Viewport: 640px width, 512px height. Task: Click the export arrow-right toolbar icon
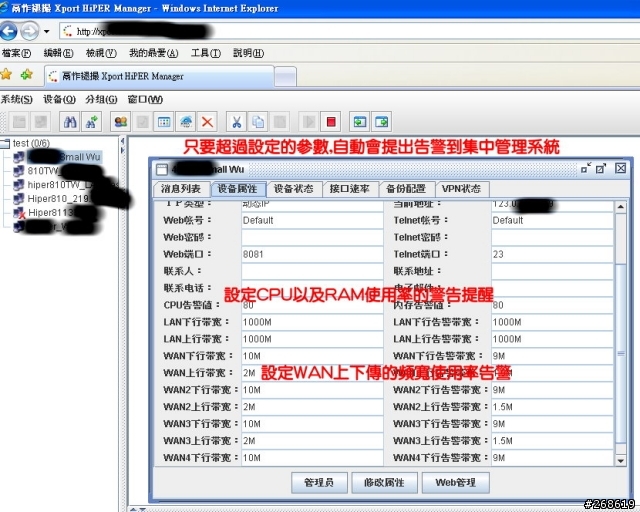381,122
